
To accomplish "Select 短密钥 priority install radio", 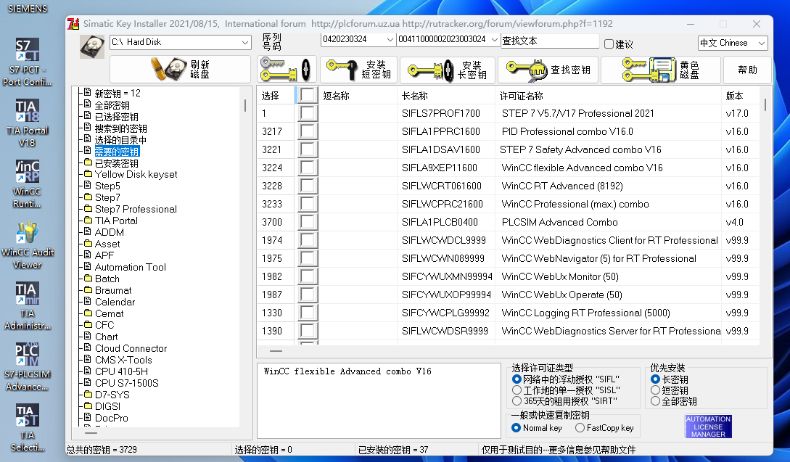I will pos(655,390).
